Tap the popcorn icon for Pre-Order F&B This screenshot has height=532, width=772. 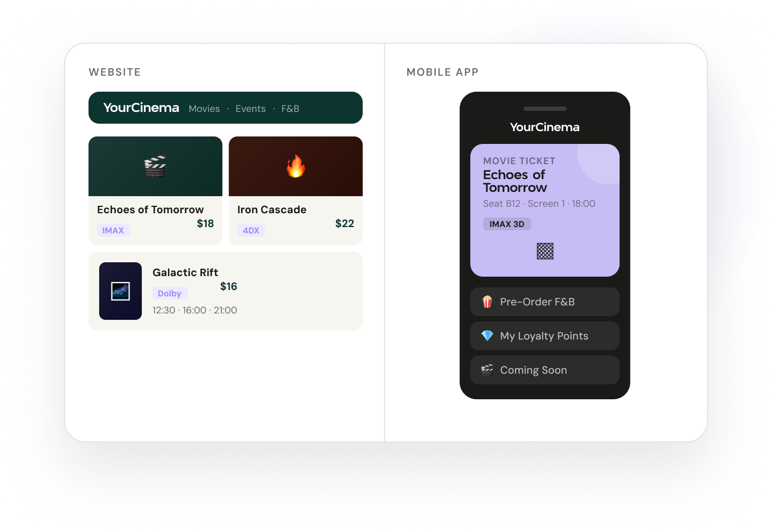(x=487, y=302)
